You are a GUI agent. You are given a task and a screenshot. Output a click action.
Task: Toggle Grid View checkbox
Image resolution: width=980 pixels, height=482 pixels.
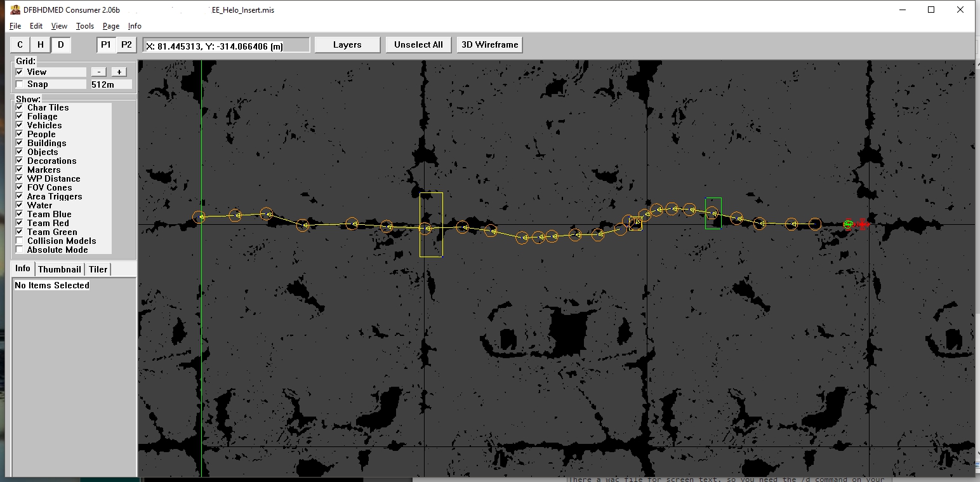tap(19, 72)
